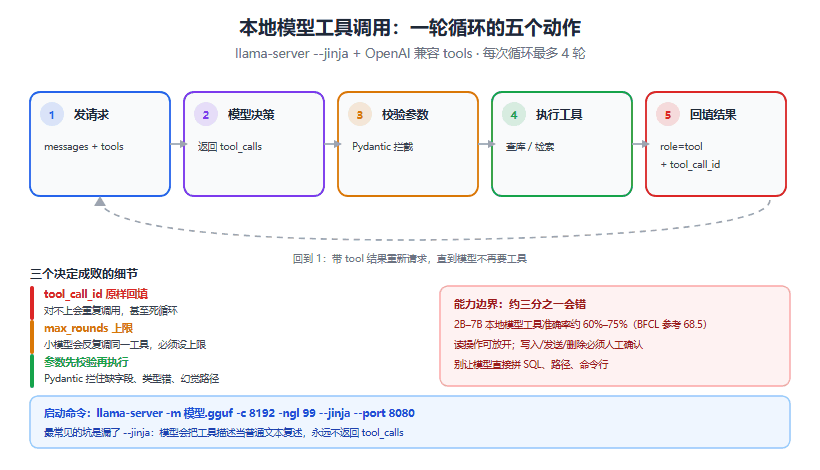Click the blue step 1 number circle
820x470 pixels.
52,114
